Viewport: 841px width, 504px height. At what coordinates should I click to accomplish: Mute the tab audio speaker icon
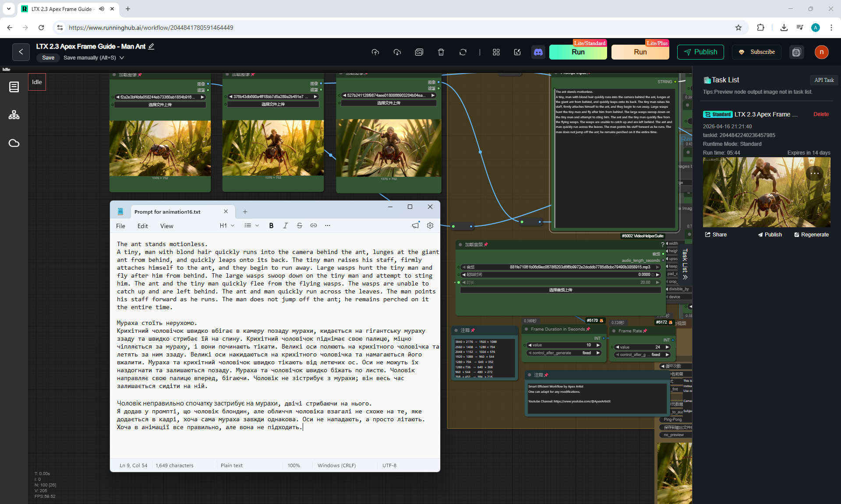pyautogui.click(x=102, y=9)
